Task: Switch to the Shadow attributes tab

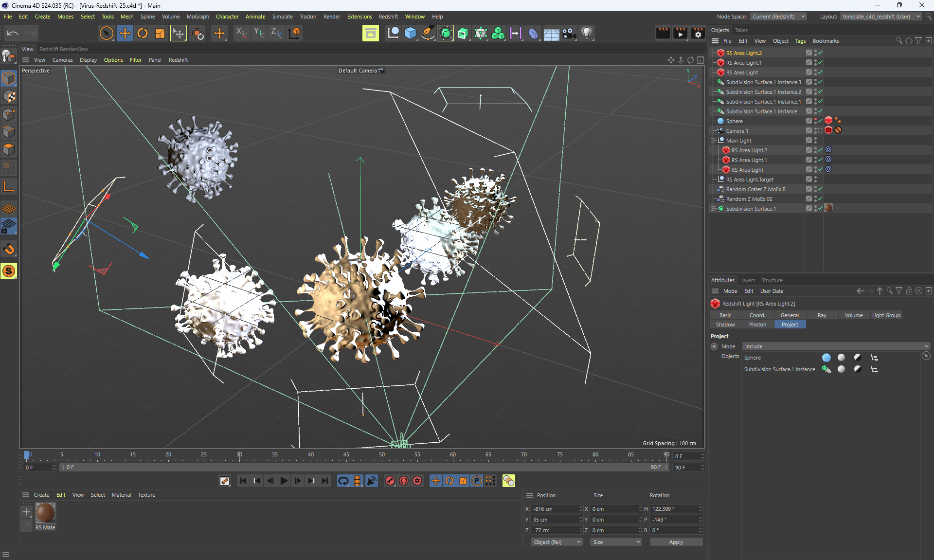Action: [x=725, y=325]
